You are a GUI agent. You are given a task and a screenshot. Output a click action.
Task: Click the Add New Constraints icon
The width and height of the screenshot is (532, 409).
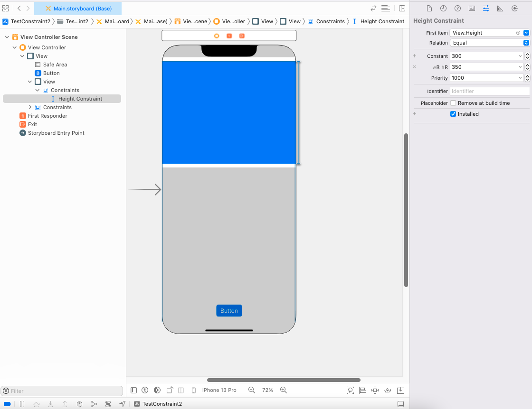(375, 390)
